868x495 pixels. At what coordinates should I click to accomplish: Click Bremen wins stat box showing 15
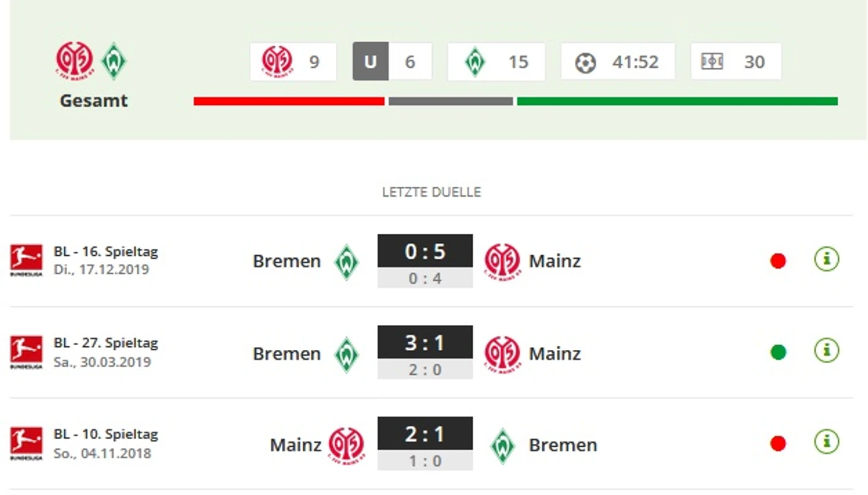(496, 61)
